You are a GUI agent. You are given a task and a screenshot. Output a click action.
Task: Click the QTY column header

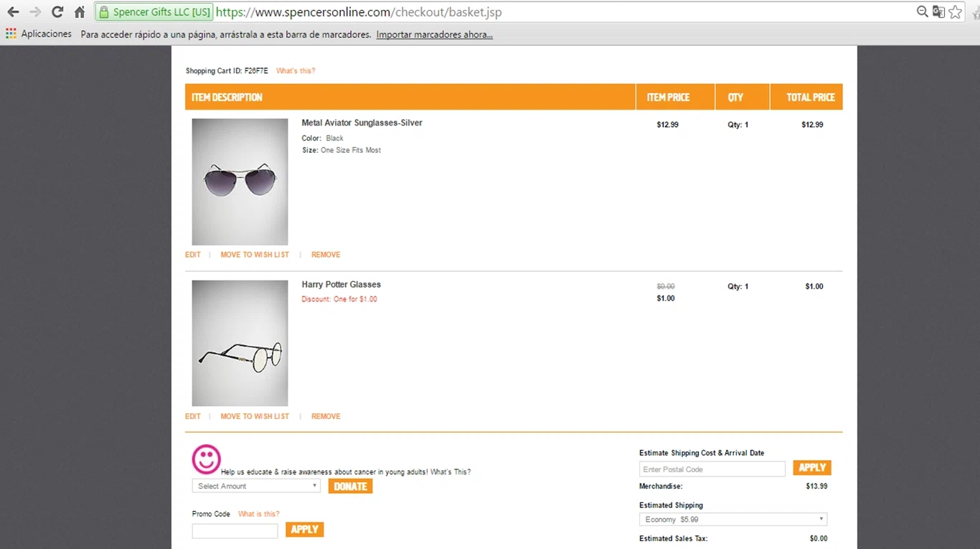pyautogui.click(x=735, y=97)
